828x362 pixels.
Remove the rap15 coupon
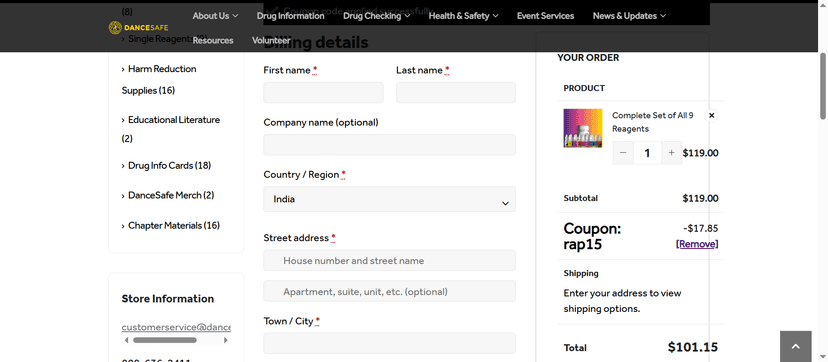coord(697,244)
